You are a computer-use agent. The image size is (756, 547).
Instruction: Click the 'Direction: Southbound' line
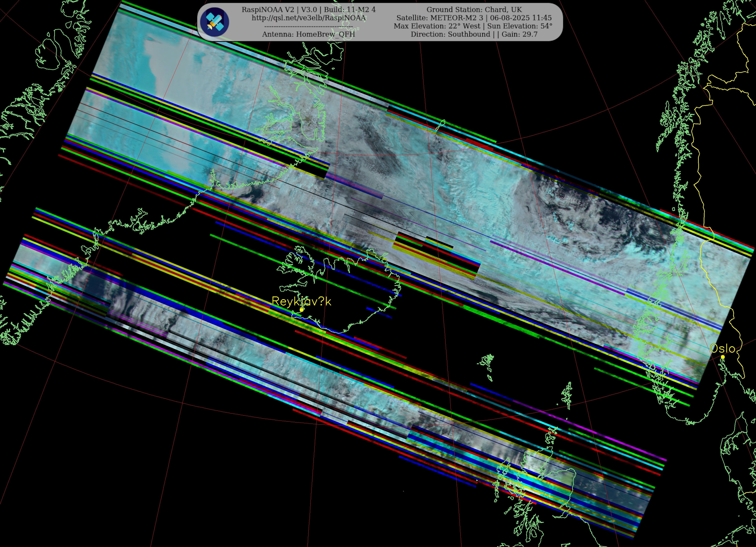click(x=474, y=34)
